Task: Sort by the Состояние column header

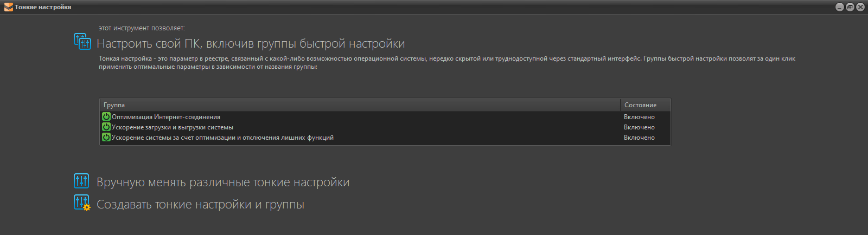Action: pyautogui.click(x=645, y=105)
